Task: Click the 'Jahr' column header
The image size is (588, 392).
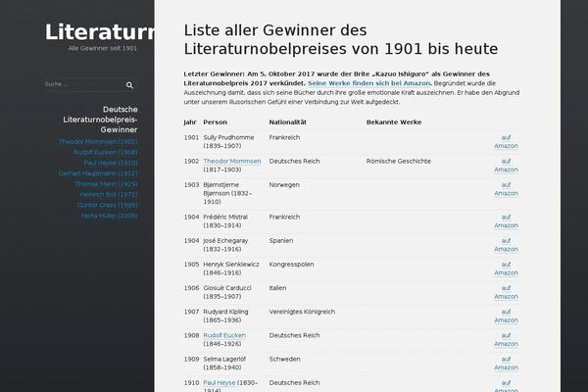Action: tap(190, 122)
